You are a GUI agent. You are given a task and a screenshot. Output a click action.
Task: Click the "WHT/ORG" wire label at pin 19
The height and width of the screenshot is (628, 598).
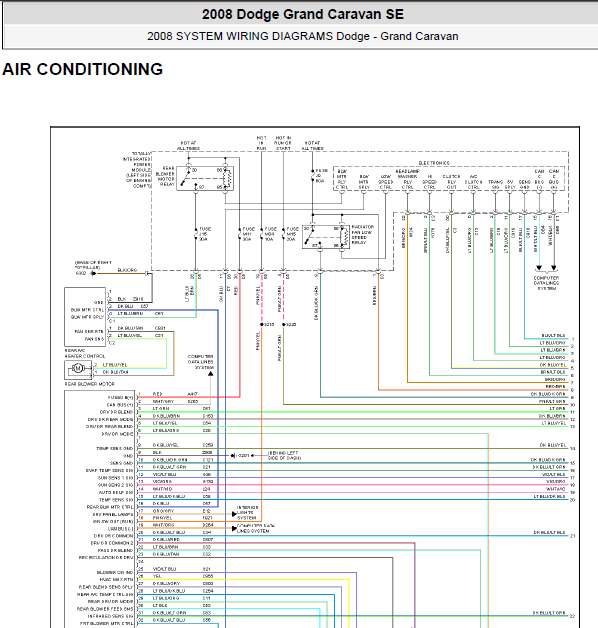(x=163, y=525)
